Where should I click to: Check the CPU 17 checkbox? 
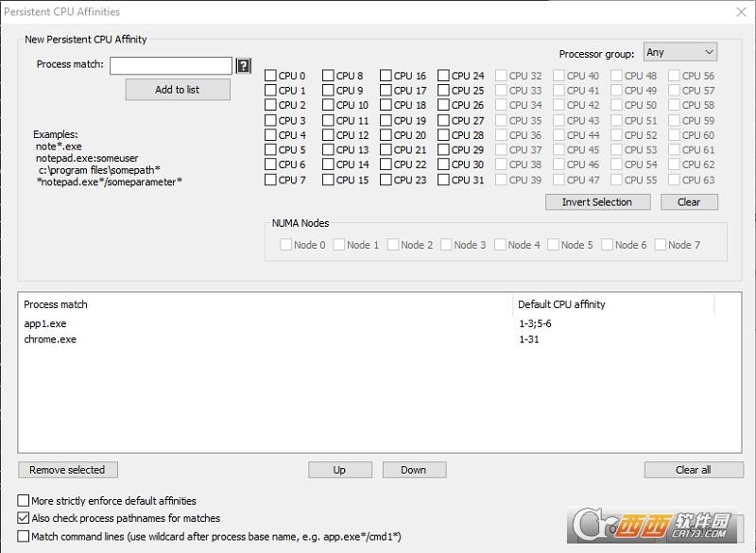coord(386,90)
